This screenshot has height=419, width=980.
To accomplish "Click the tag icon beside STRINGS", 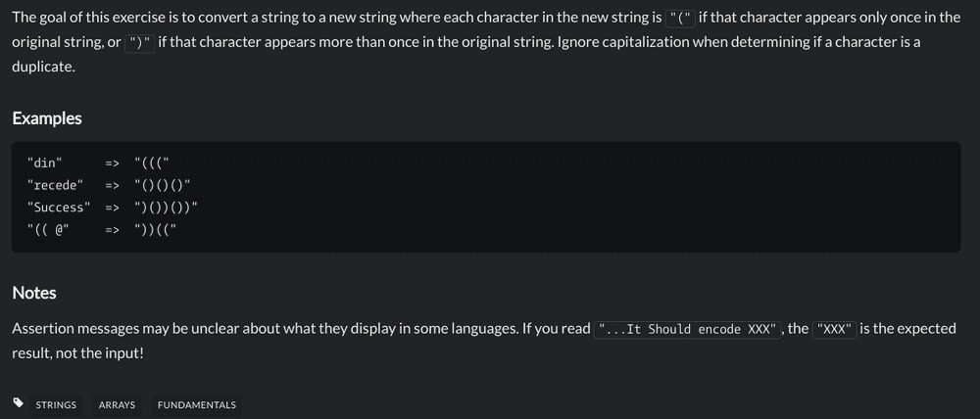I will [19, 402].
